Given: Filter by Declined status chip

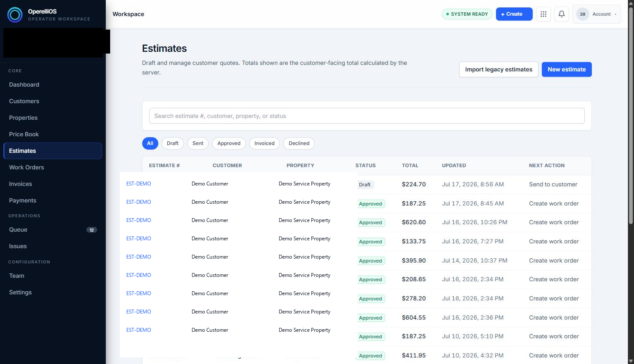Looking at the screenshot, I should click(x=299, y=143).
